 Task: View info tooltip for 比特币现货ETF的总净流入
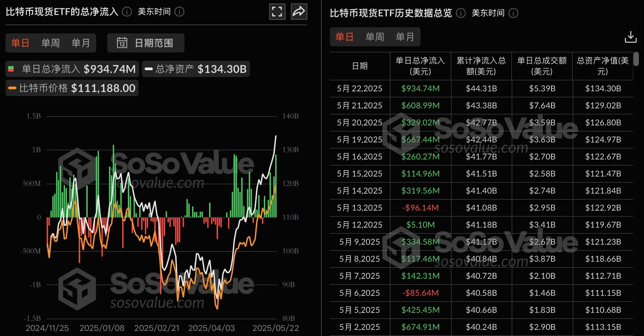click(126, 12)
